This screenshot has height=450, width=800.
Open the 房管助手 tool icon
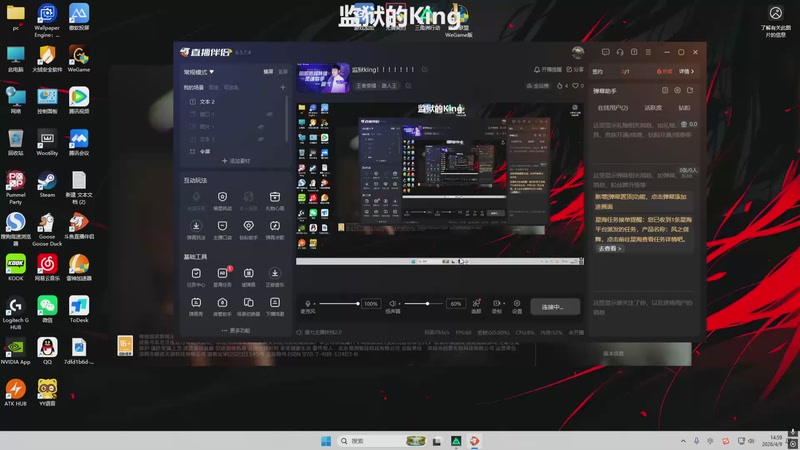[222, 303]
